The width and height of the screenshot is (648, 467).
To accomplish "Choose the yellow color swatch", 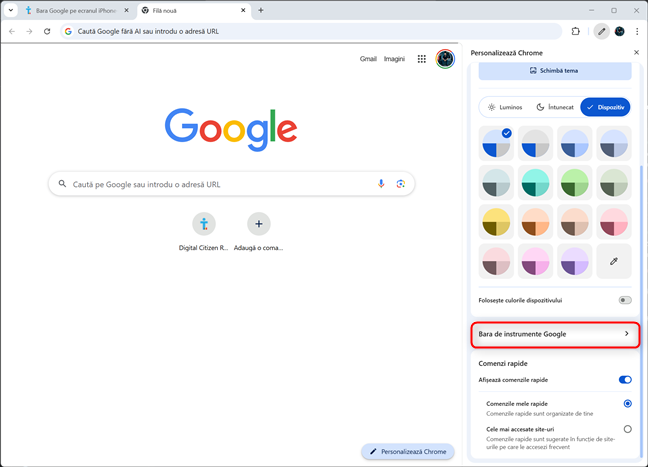I will (496, 222).
